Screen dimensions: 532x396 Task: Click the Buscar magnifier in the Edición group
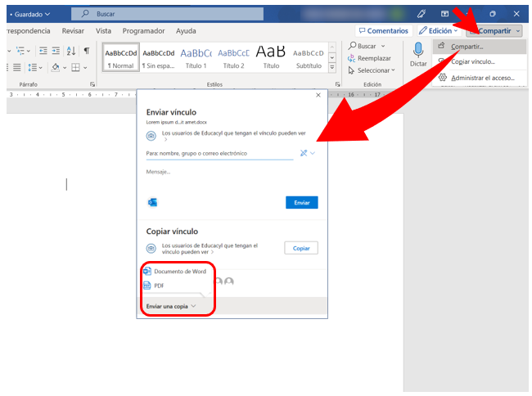coord(353,46)
